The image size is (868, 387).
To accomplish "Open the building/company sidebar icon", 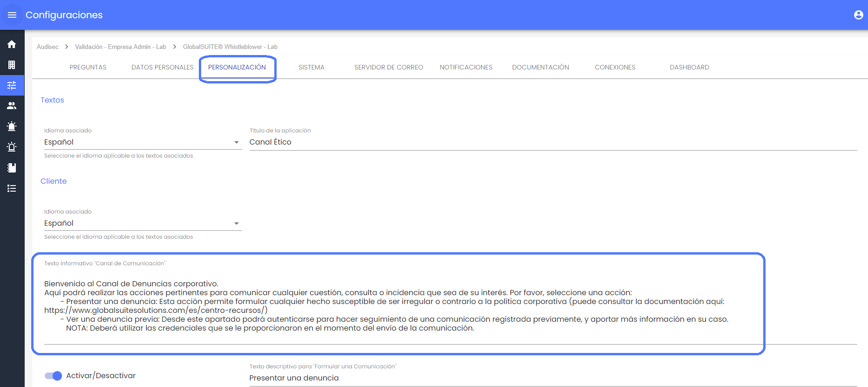I will (12, 65).
